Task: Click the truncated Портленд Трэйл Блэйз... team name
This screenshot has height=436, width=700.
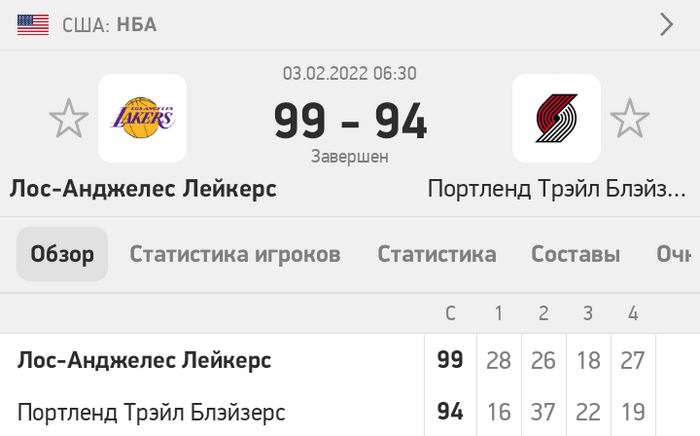Action: pos(557,188)
